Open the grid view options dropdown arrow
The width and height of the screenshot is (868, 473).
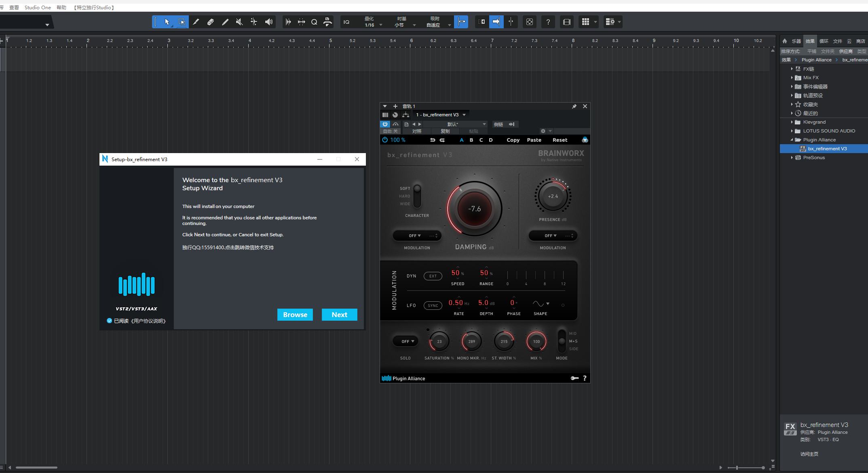(x=596, y=22)
